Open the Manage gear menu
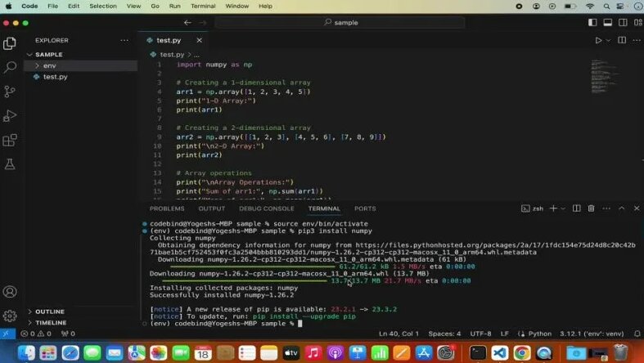 pyautogui.click(x=10, y=316)
